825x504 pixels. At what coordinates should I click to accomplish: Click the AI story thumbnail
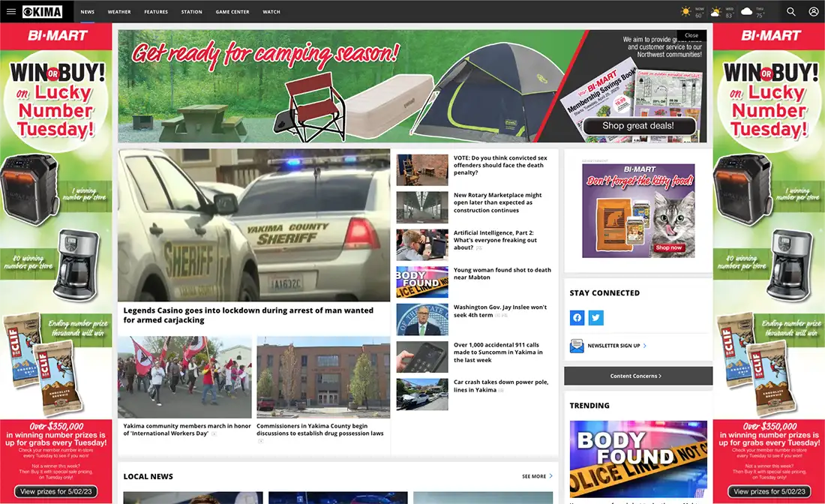[422, 244]
